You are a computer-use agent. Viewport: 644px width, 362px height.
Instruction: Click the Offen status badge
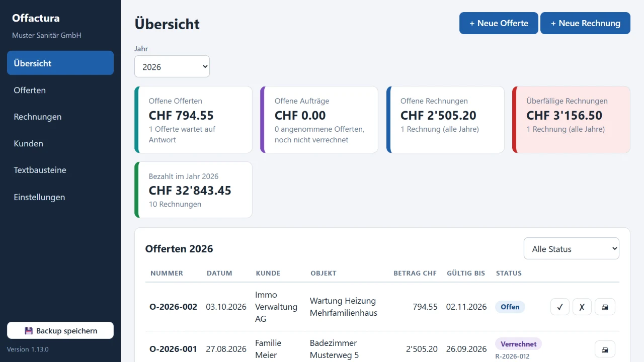[x=510, y=307]
